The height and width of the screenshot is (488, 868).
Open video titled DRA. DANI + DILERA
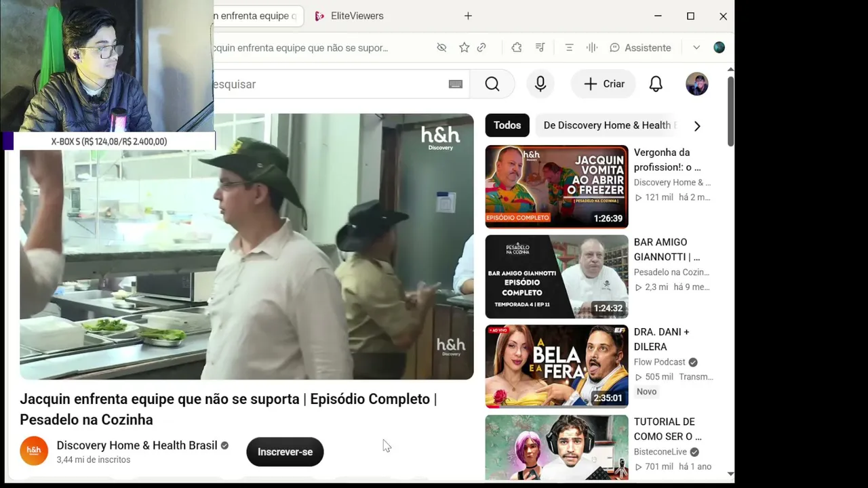[661, 340]
